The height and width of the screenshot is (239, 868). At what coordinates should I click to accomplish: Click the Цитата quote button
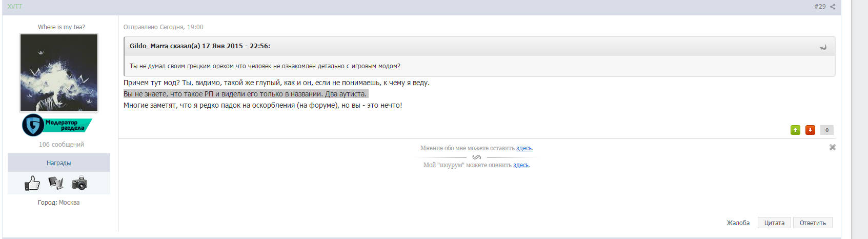click(x=774, y=223)
